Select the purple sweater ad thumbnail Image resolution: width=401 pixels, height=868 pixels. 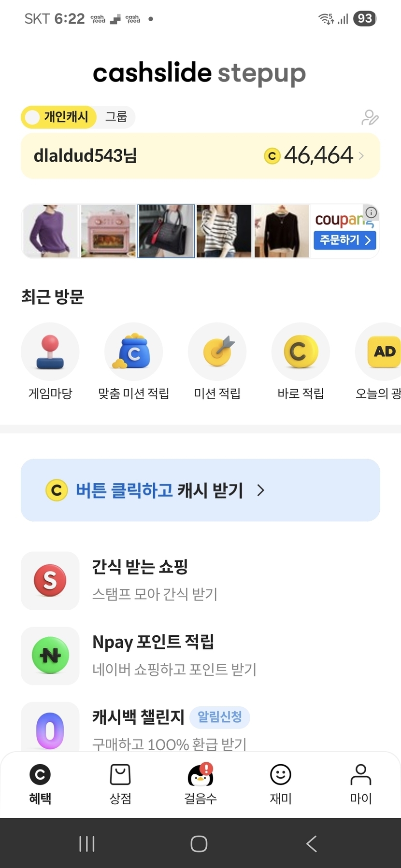pyautogui.click(x=50, y=231)
